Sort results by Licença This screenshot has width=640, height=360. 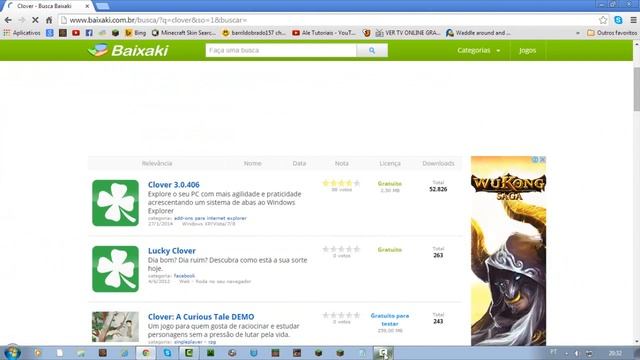[390, 163]
